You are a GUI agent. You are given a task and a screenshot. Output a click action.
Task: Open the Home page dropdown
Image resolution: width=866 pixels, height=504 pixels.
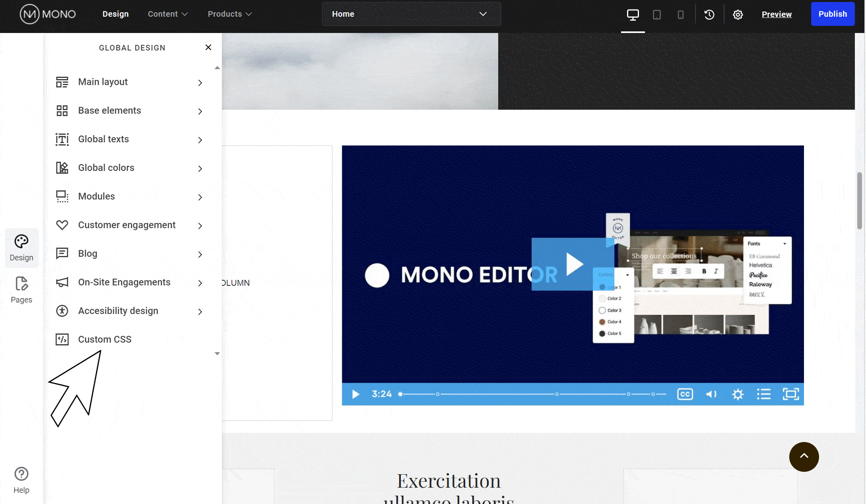pyautogui.click(x=411, y=14)
